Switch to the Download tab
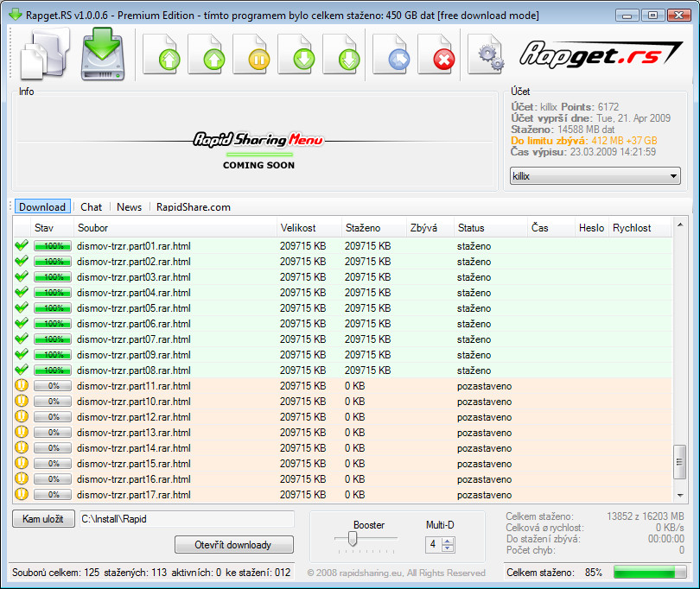This screenshot has width=700, height=589. 42,207
